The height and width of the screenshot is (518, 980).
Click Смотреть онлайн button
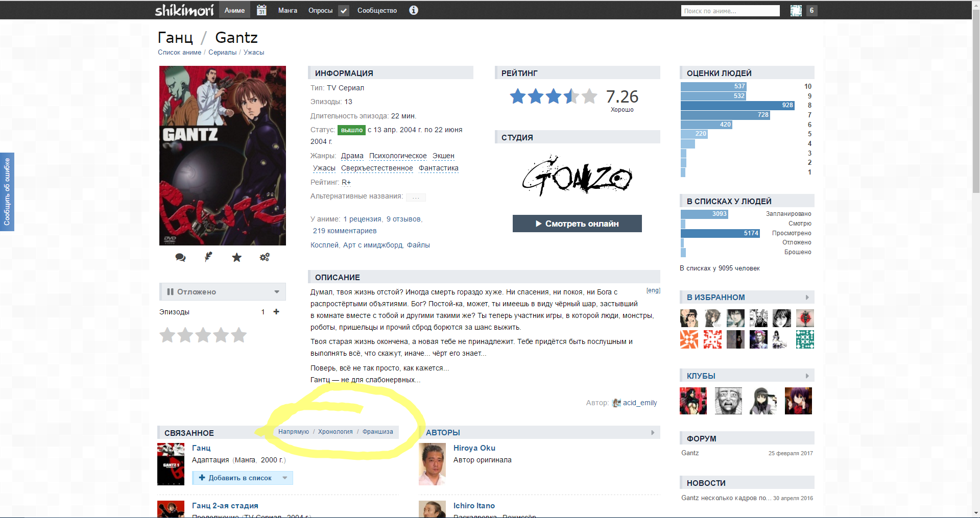(x=577, y=224)
